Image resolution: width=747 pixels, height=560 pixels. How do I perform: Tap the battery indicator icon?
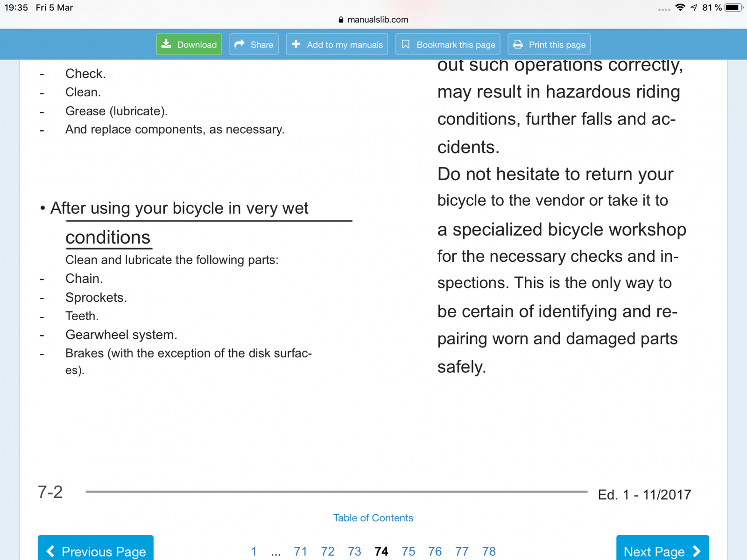coord(734,7)
